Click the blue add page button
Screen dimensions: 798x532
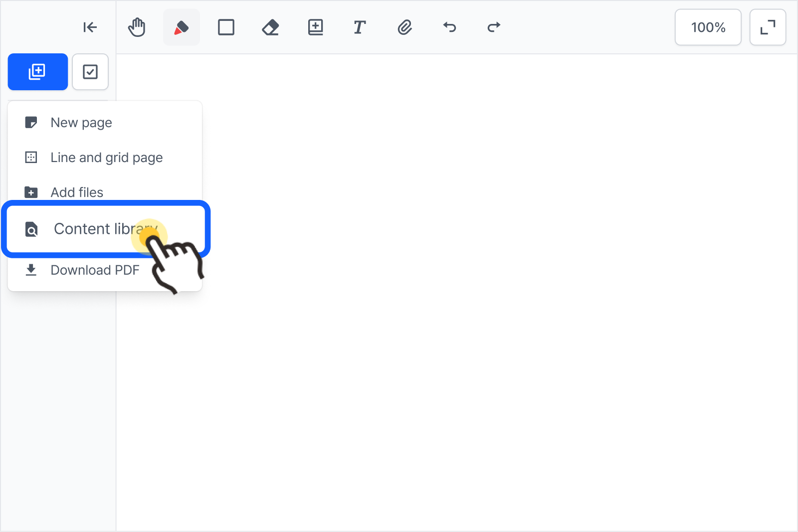38,72
